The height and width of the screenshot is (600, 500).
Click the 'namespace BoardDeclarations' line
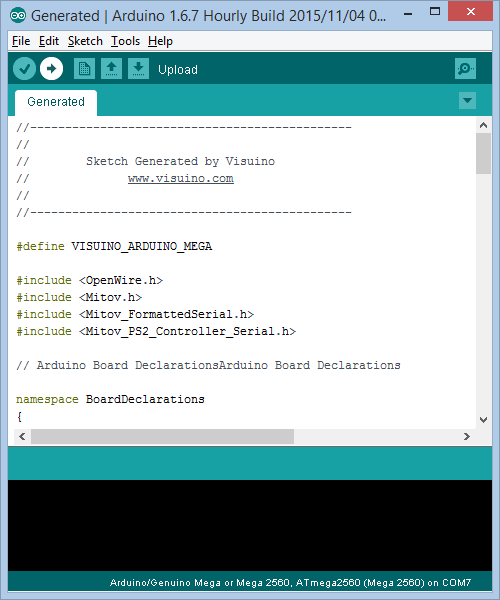coord(110,399)
